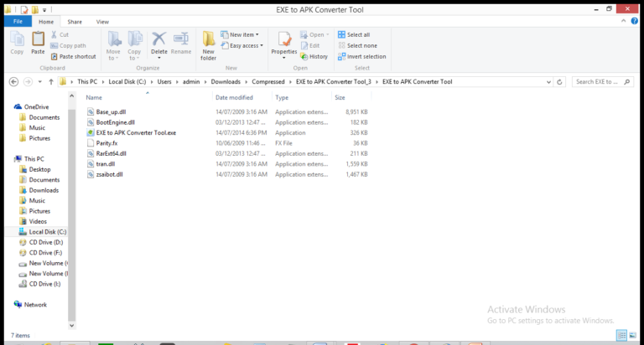
Task: Refresh the current folder view
Action: click(x=559, y=81)
